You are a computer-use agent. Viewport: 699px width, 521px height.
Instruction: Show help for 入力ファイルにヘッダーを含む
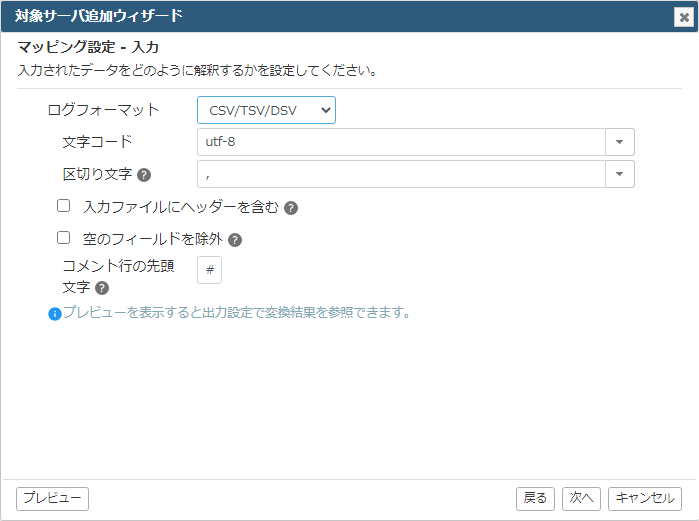(x=291, y=208)
